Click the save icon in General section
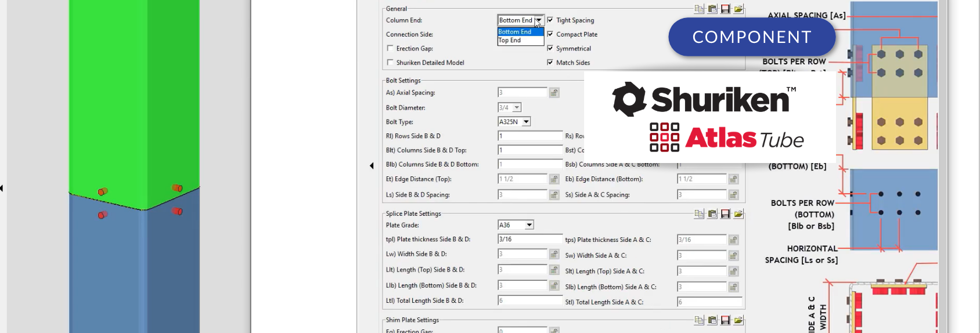Image resolution: width=980 pixels, height=333 pixels. point(725,9)
